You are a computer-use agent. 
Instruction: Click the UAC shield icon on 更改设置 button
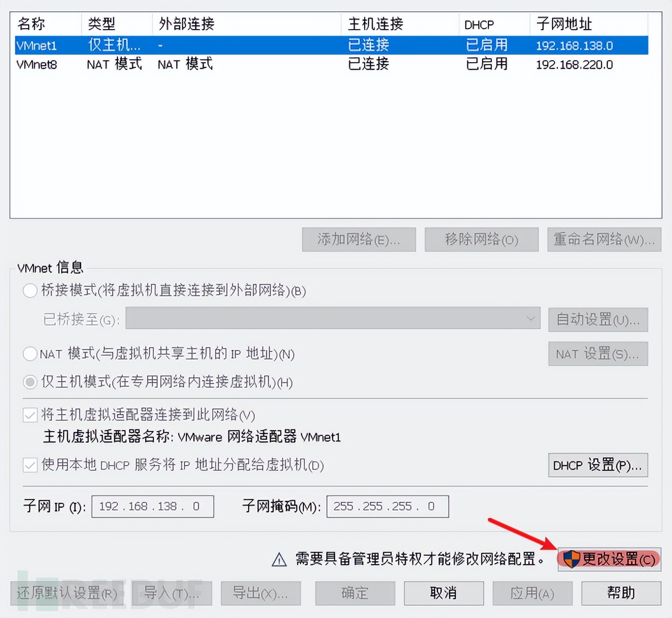point(573,560)
